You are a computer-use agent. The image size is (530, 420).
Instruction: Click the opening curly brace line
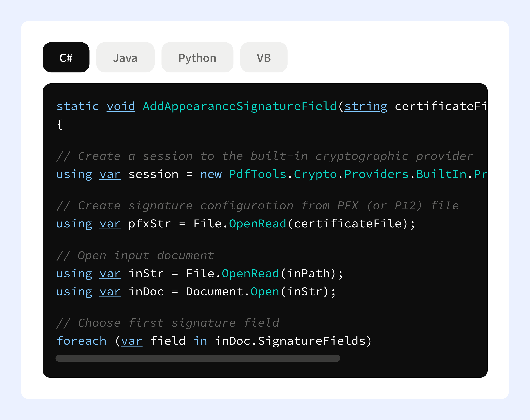(60, 125)
